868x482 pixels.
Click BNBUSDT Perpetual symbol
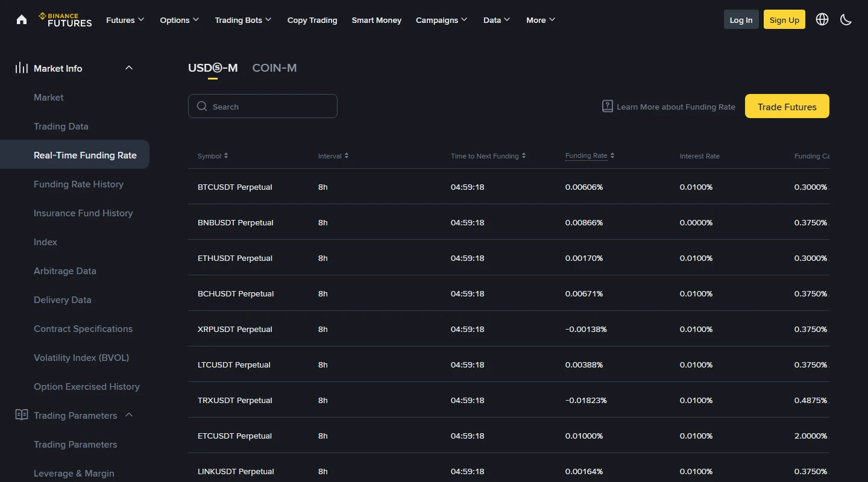(x=236, y=222)
